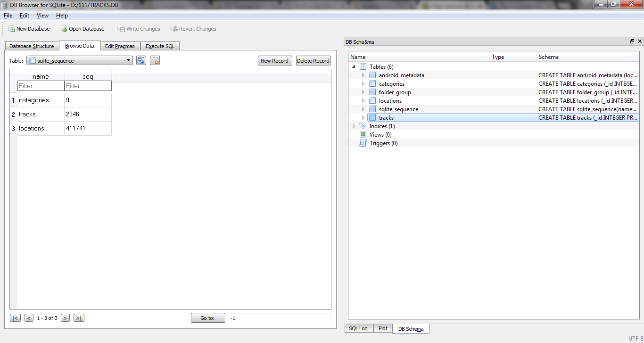
Task: Switch to the Execute SQL tab
Action: click(x=160, y=46)
